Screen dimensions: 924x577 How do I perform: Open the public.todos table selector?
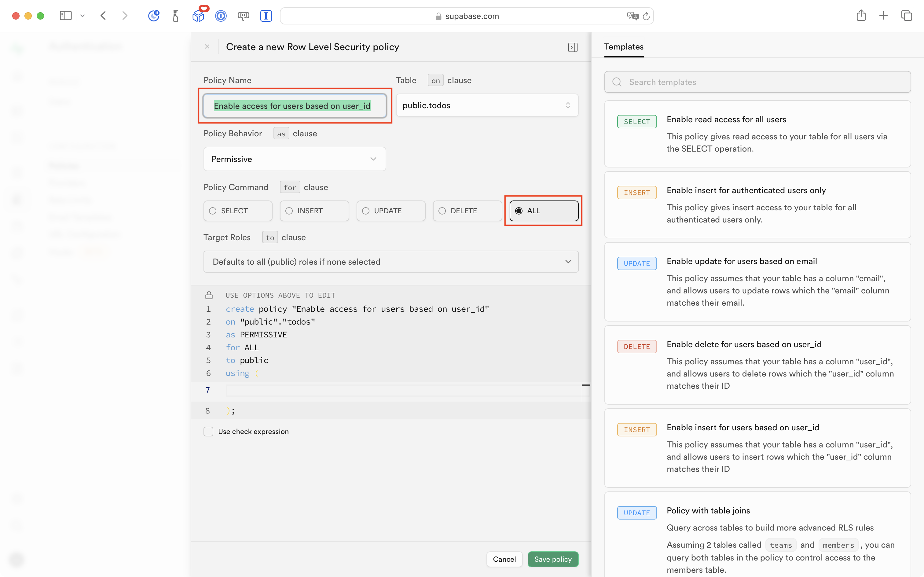coord(487,105)
